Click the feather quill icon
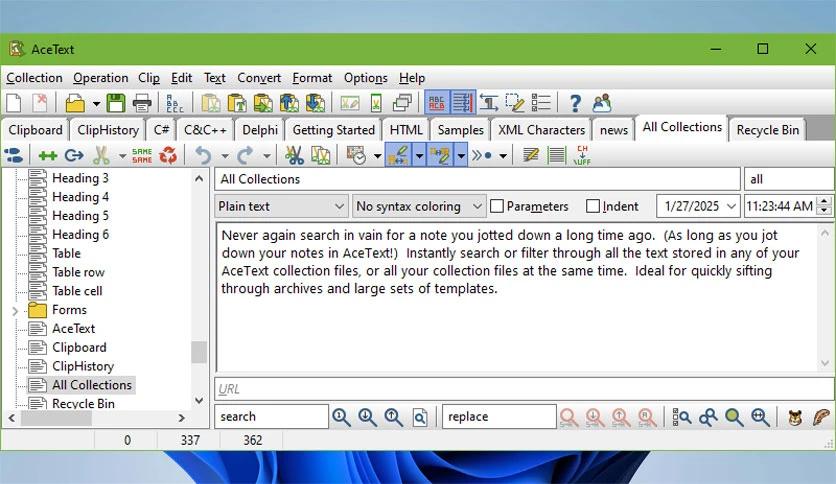The height and width of the screenshot is (484, 836). click(822, 417)
